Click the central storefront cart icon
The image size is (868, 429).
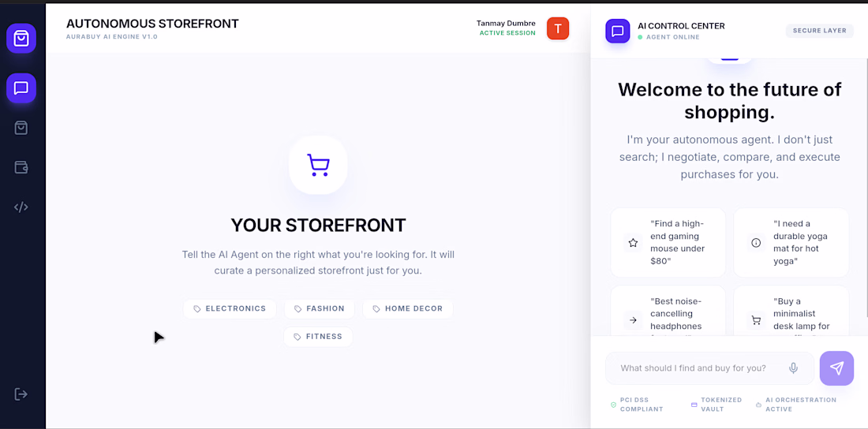point(318,165)
